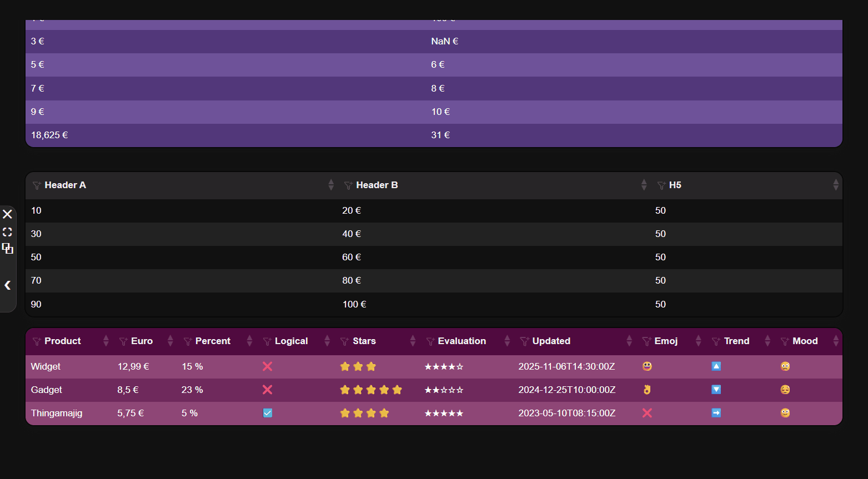Screen dimensions: 868x479
Task: Click the five gold stars in the Gadget row
Action: click(x=370, y=390)
